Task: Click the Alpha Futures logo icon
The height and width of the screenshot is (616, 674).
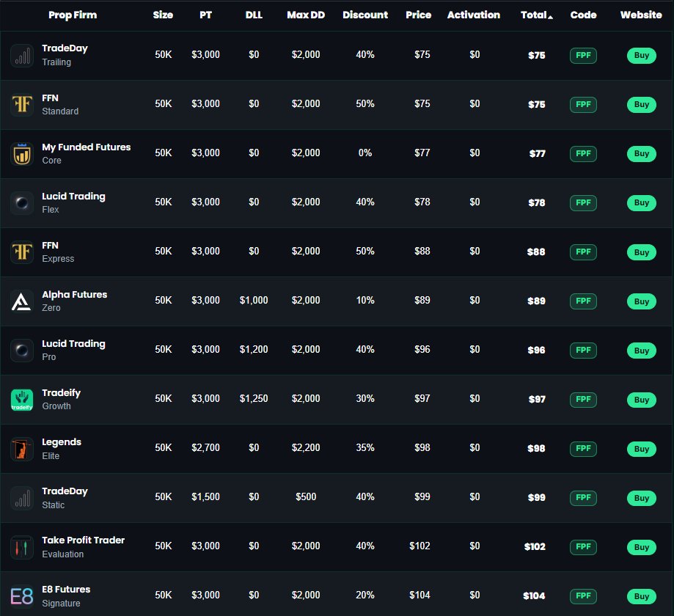Action: coord(22,301)
